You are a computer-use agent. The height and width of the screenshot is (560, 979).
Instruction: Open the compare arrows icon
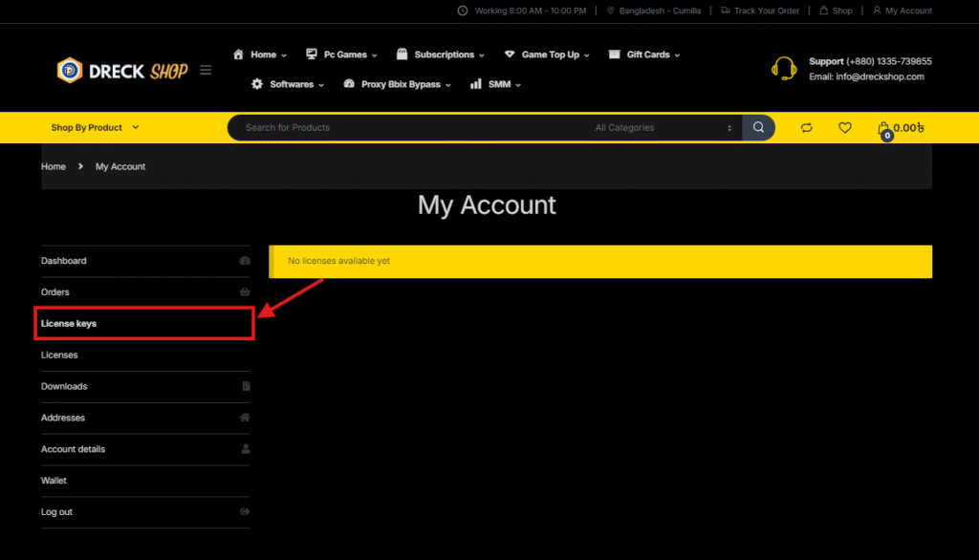(806, 127)
